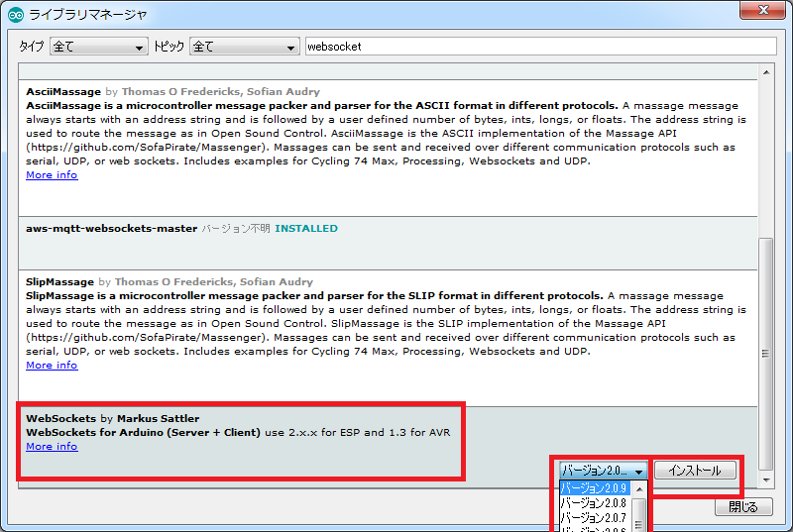793x532 pixels.
Task: Open the タイプ (type) dropdown
Action: (98, 47)
